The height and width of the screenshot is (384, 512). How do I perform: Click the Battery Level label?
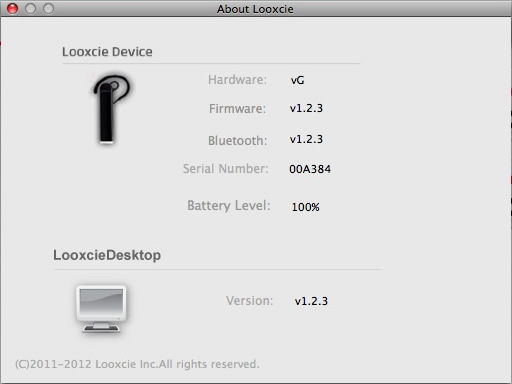[x=229, y=206]
